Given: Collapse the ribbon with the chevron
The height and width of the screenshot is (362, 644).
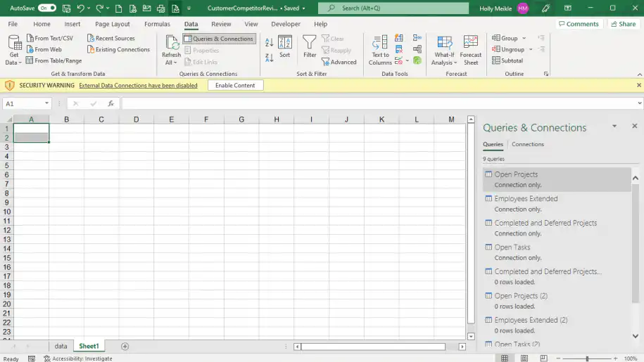Looking at the screenshot, I should (x=640, y=75).
